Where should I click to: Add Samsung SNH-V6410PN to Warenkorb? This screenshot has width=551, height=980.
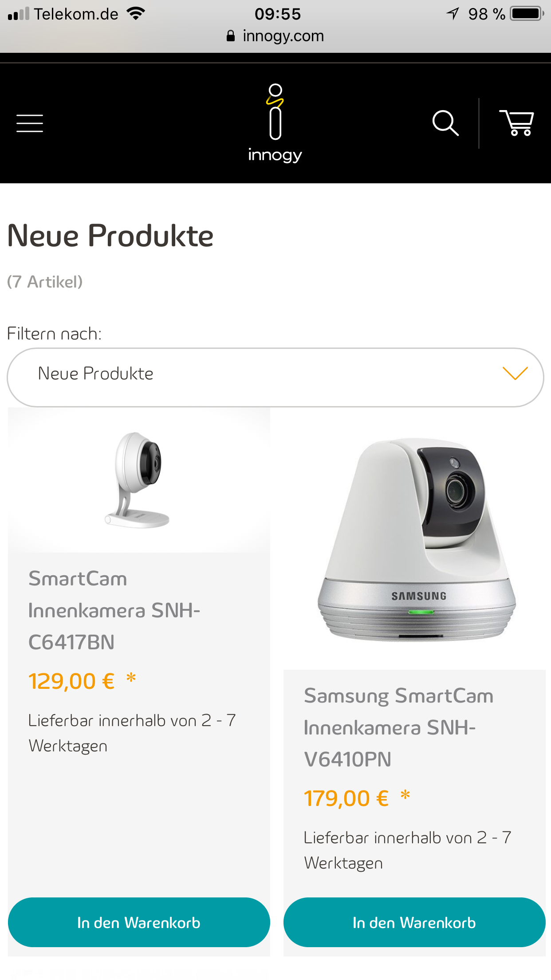click(414, 922)
